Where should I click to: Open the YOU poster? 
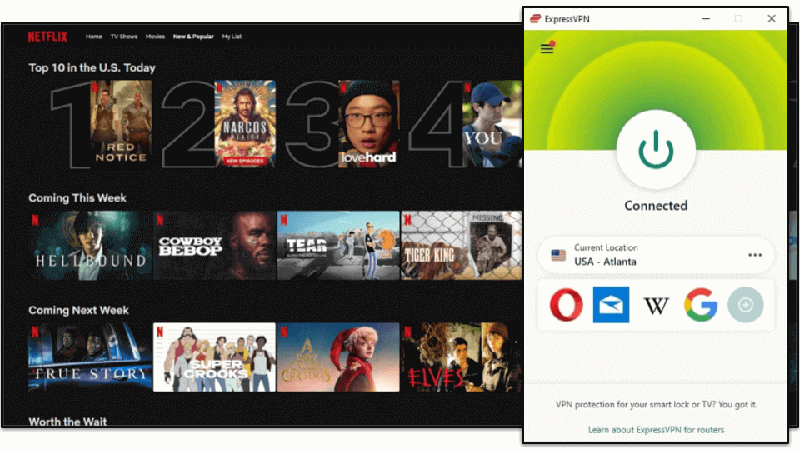tap(492, 123)
